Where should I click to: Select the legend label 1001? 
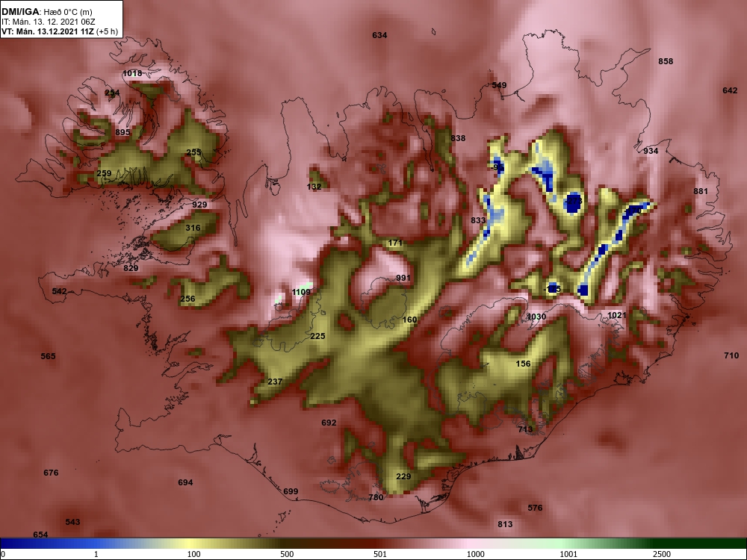pyautogui.click(x=568, y=554)
